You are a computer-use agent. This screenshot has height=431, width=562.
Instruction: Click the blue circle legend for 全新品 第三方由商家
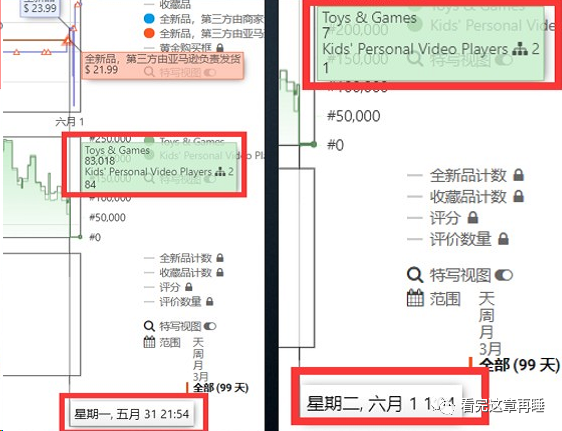click(149, 19)
